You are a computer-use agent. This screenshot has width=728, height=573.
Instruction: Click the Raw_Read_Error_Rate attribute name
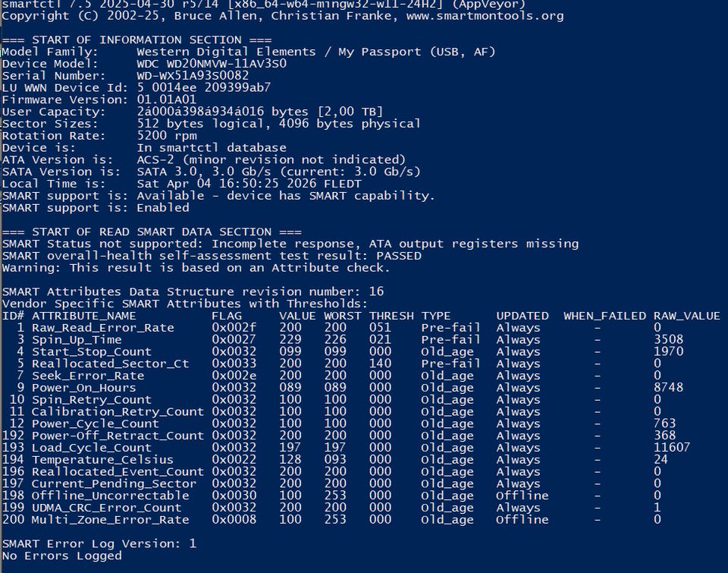[x=102, y=328]
